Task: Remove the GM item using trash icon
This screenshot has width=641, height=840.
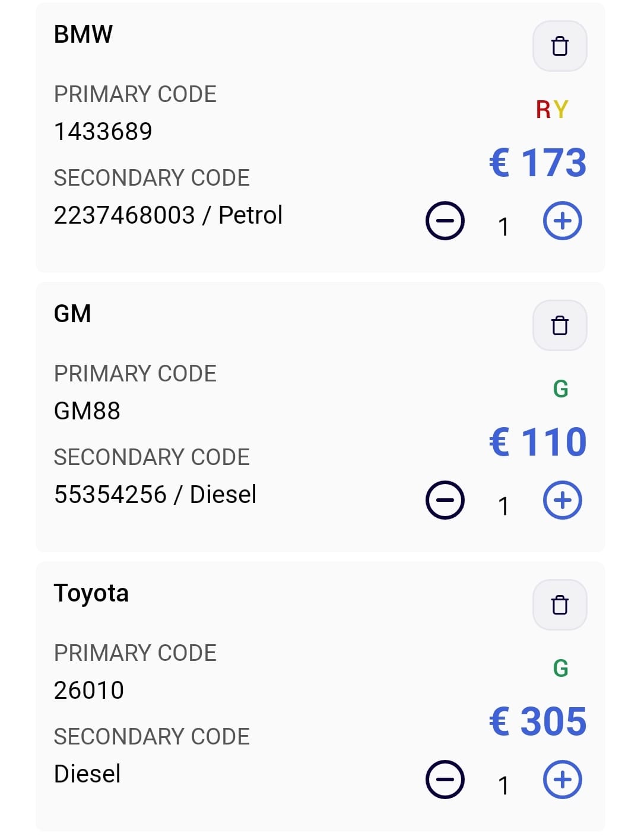Action: pyautogui.click(x=560, y=326)
